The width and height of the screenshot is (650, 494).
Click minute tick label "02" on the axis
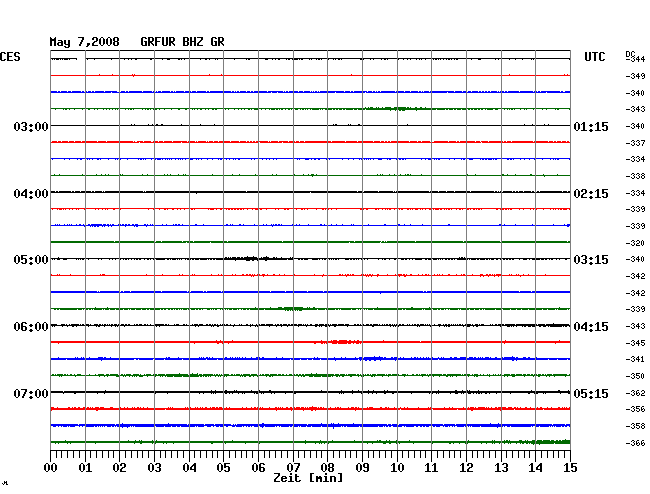coord(119,467)
